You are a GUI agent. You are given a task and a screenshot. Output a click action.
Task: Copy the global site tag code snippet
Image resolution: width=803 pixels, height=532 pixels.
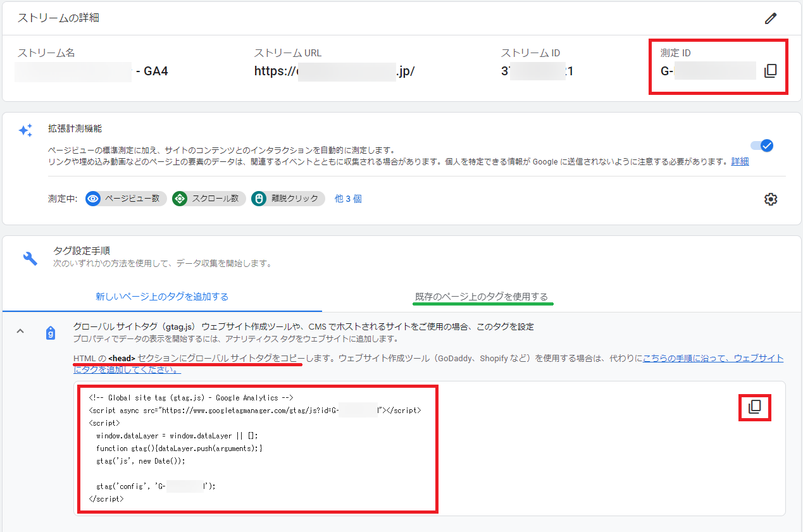tap(755, 407)
